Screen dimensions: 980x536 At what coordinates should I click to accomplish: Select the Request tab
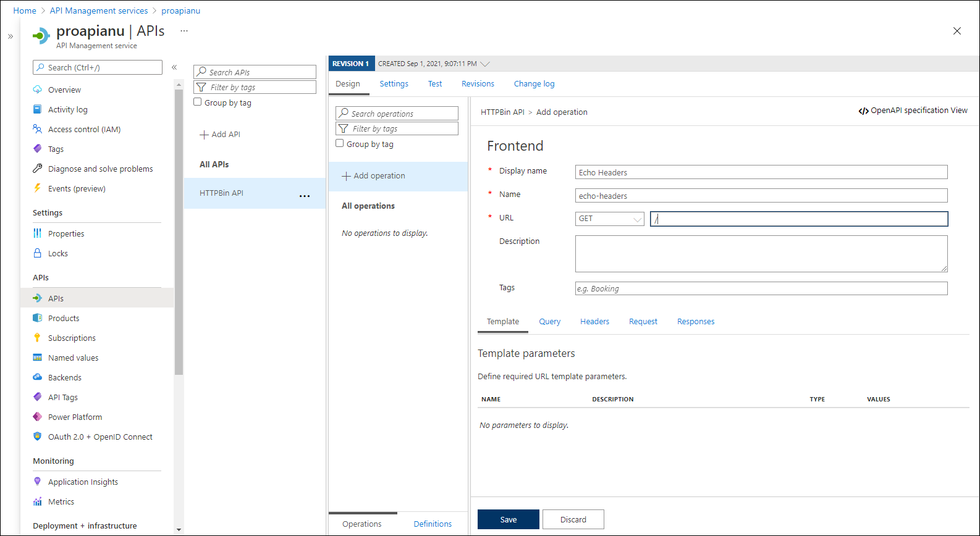point(643,322)
